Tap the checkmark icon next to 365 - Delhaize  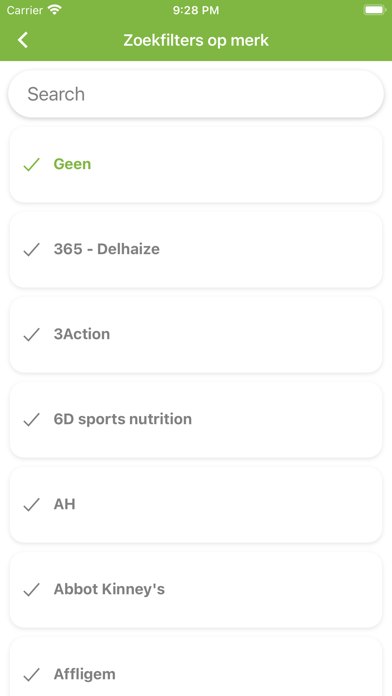click(32, 249)
